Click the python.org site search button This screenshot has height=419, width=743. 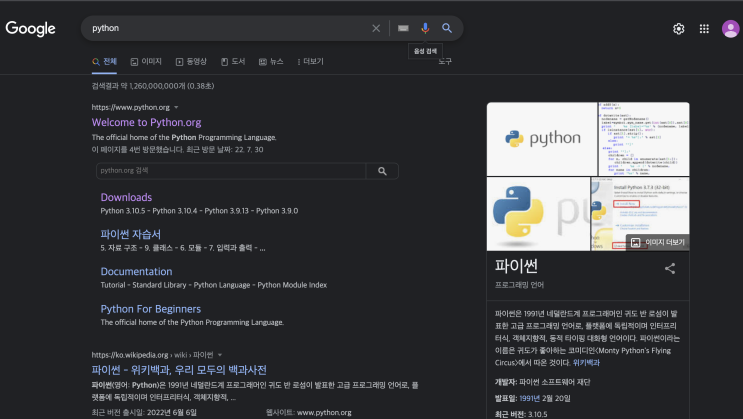pyautogui.click(x=382, y=171)
